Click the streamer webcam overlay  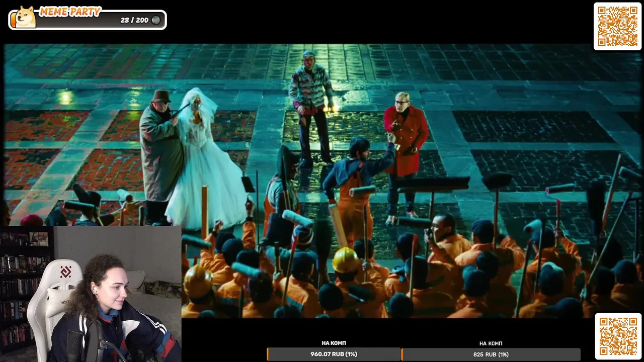coord(91,294)
